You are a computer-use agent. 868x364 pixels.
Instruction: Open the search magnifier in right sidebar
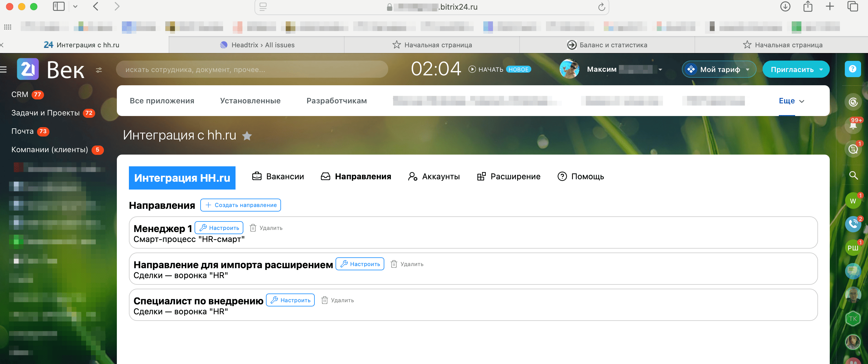point(853,175)
